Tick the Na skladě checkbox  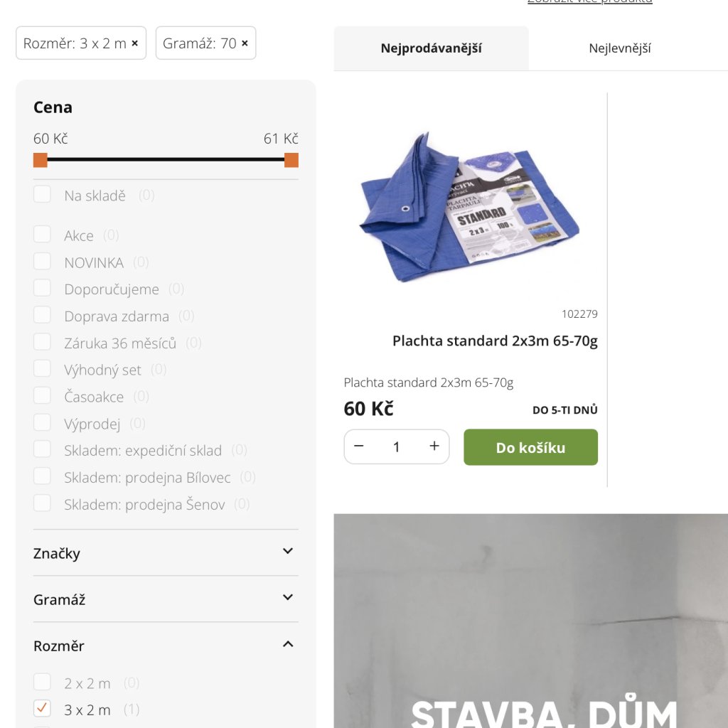point(42,195)
